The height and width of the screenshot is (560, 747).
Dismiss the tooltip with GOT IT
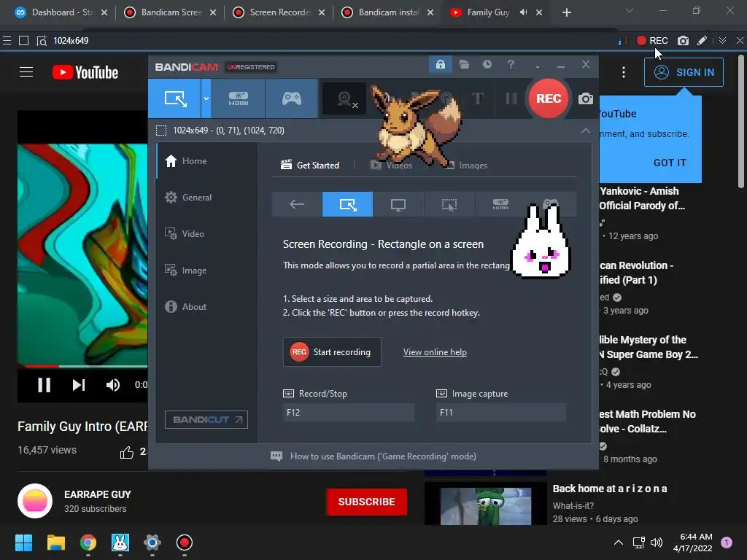pyautogui.click(x=670, y=163)
